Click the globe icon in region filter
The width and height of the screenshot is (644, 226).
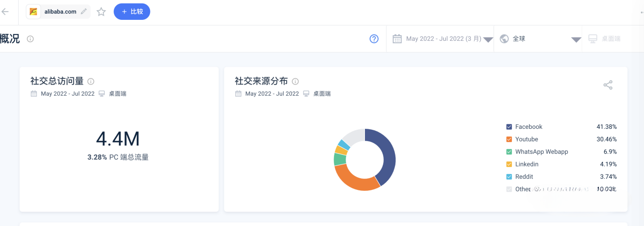click(504, 39)
